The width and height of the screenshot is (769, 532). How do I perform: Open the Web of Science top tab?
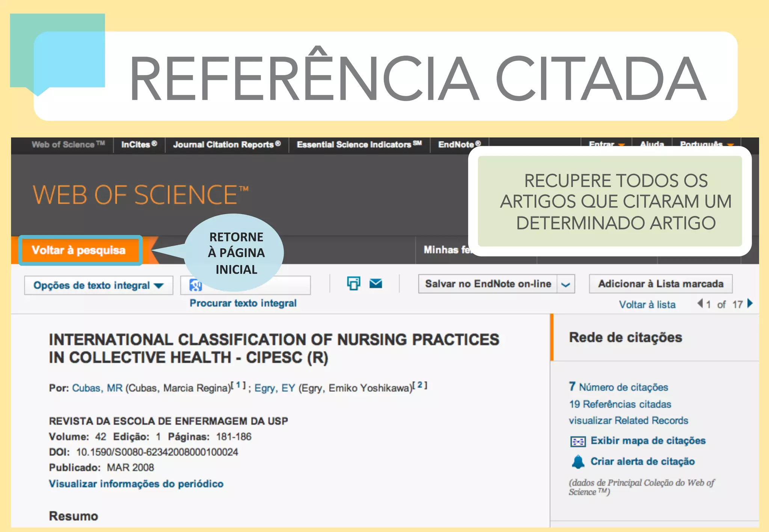[68, 144]
